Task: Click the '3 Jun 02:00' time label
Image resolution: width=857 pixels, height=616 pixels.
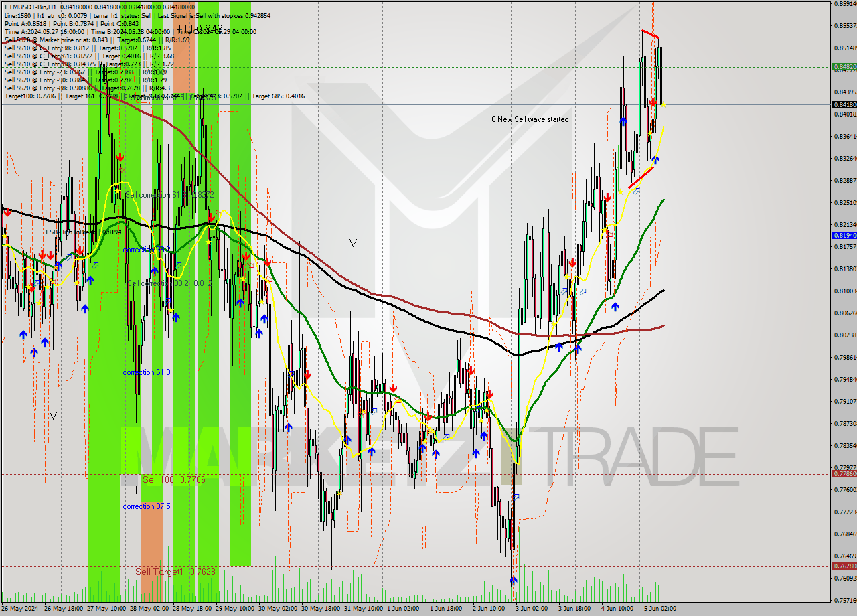Action: (533, 609)
